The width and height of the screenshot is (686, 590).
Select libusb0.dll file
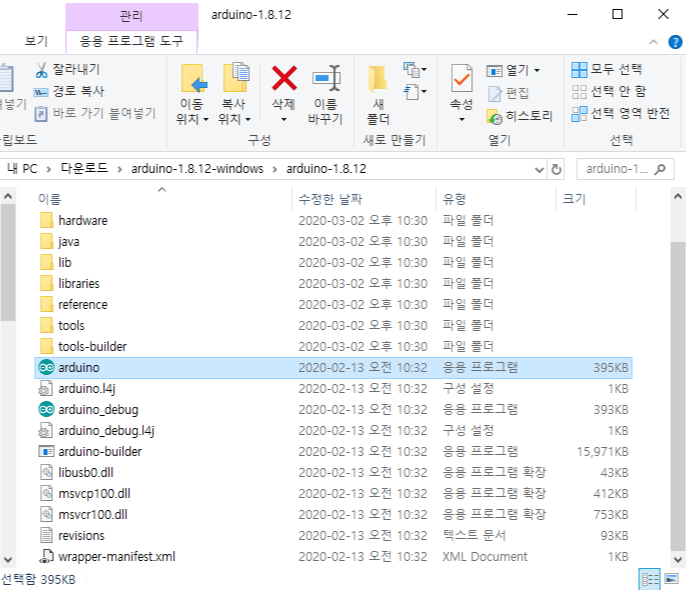333,472
